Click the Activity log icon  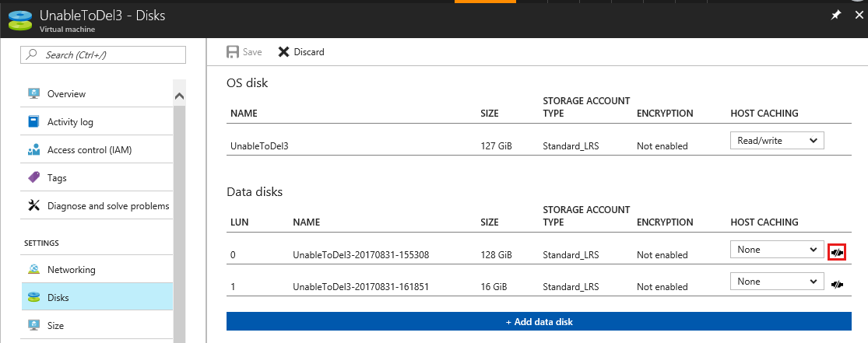(x=33, y=122)
